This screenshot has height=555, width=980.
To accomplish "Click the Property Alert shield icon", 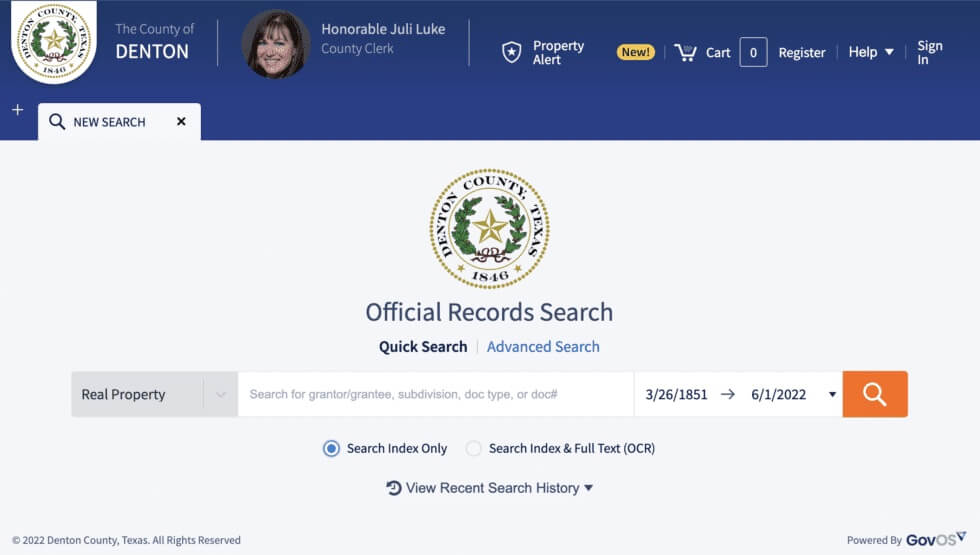I will (x=511, y=52).
